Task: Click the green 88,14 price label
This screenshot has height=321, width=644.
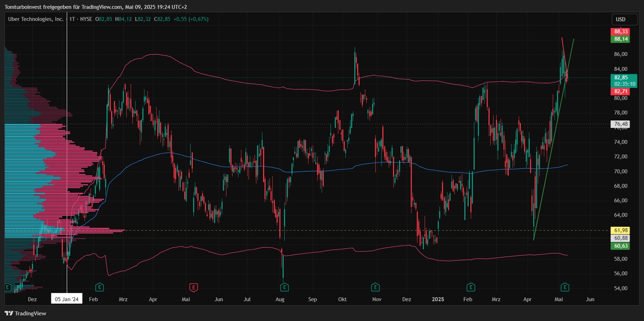Action: click(x=621, y=39)
